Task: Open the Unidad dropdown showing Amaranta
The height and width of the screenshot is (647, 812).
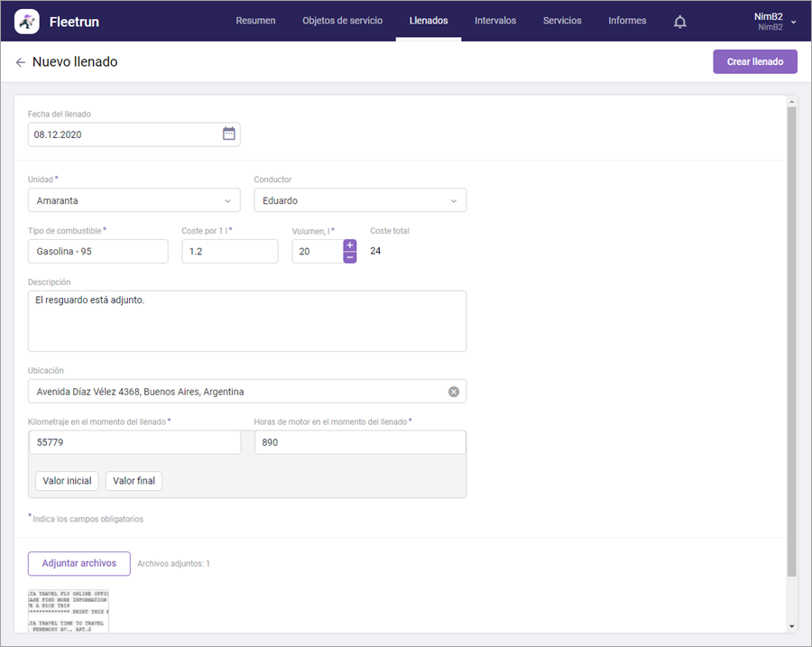Action: point(134,200)
